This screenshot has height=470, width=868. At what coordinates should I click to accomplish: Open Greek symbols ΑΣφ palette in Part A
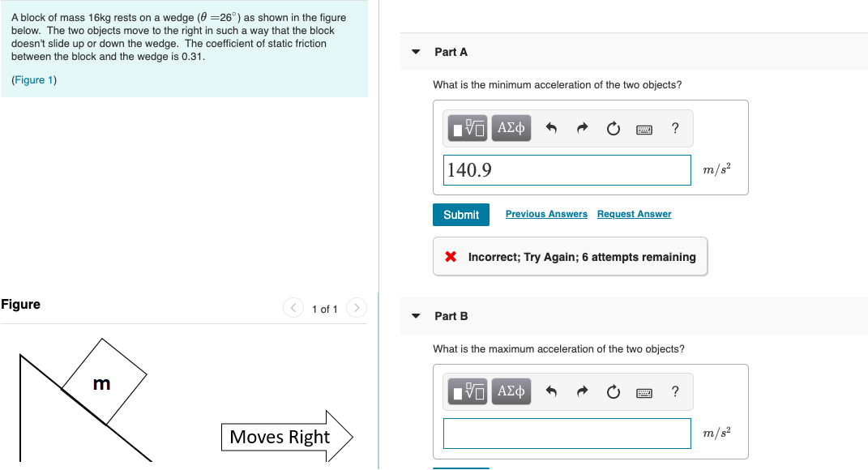(x=511, y=127)
